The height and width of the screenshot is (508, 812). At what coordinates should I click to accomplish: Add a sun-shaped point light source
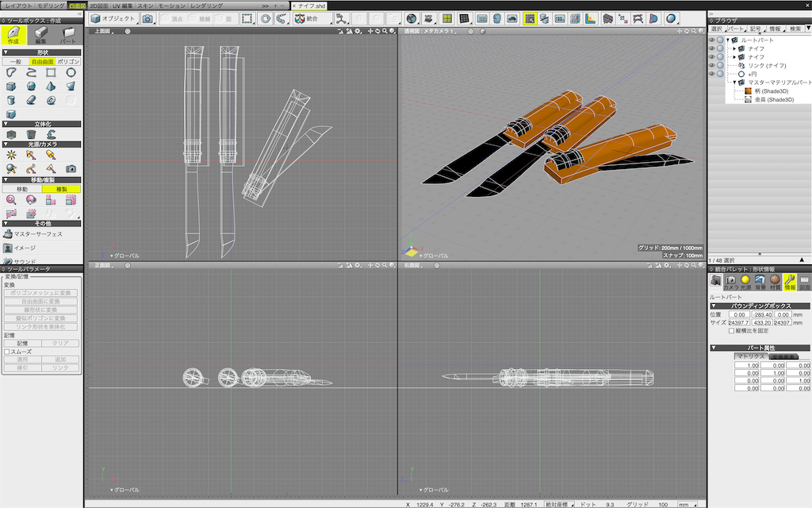tap(11, 155)
